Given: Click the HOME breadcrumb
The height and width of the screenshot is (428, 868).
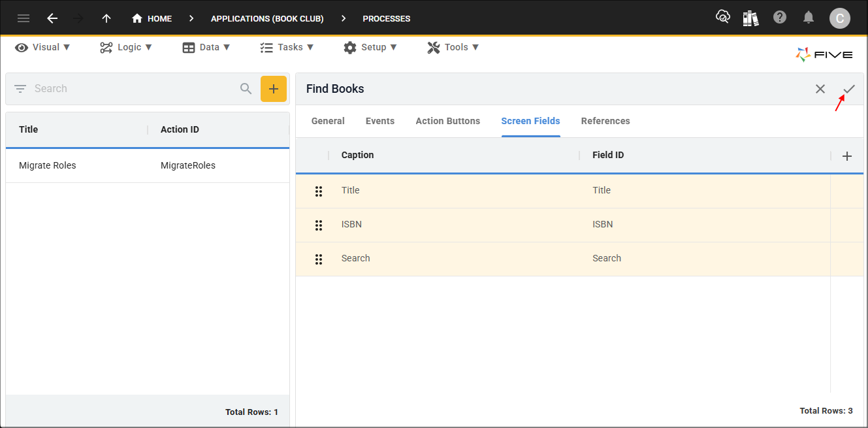Looking at the screenshot, I should coord(152,18).
